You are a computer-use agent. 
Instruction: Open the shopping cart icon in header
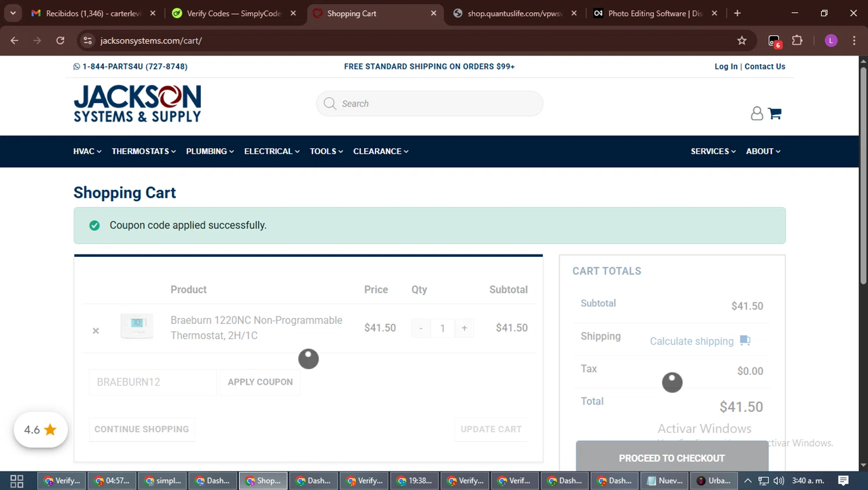point(775,113)
